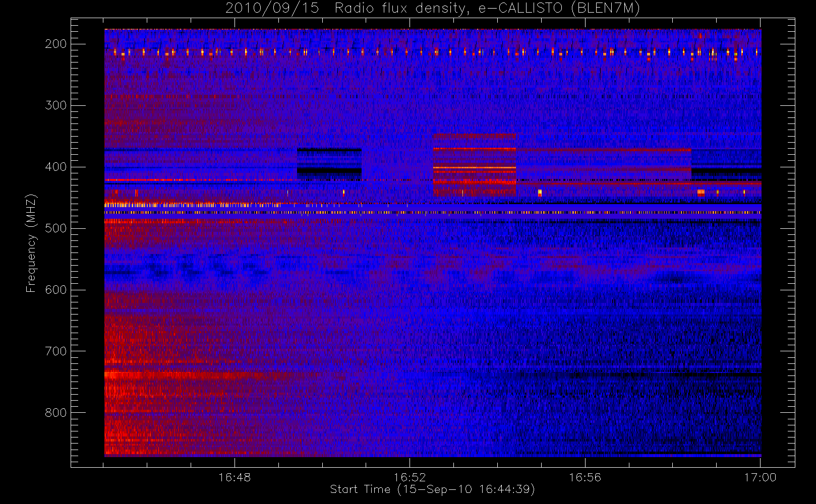Click the 800 frequency tick label
Screen dimensions: 816x504
pyautogui.click(x=56, y=413)
